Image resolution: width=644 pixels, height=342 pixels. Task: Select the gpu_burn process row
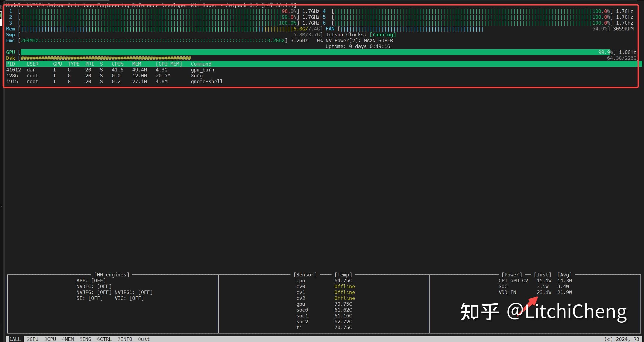click(x=202, y=70)
